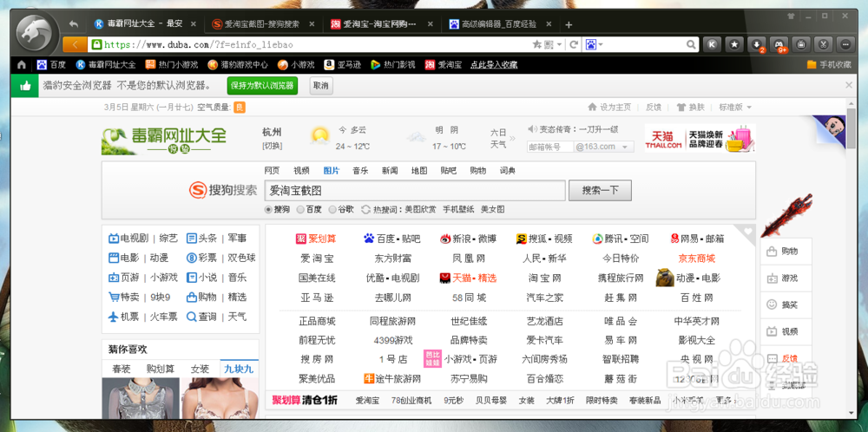Open the 热门影视 bookmark

pos(393,65)
